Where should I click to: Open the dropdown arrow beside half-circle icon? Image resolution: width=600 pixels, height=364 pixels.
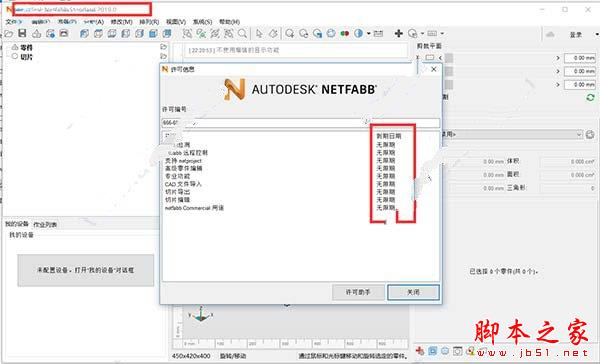[368, 34]
